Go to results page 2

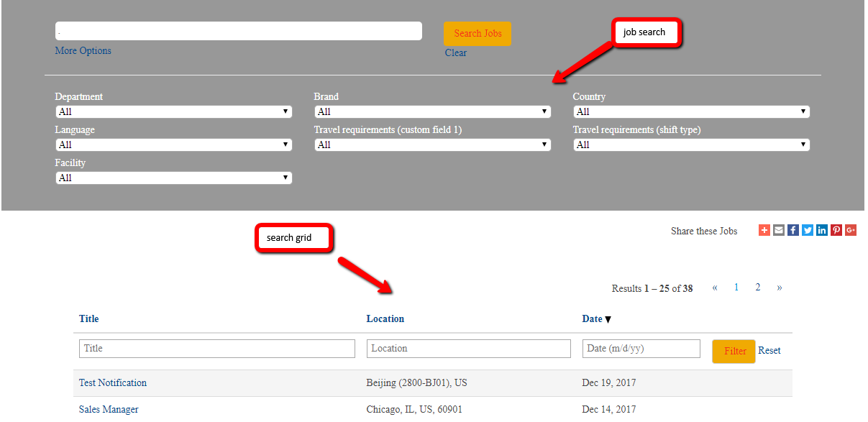(758, 288)
